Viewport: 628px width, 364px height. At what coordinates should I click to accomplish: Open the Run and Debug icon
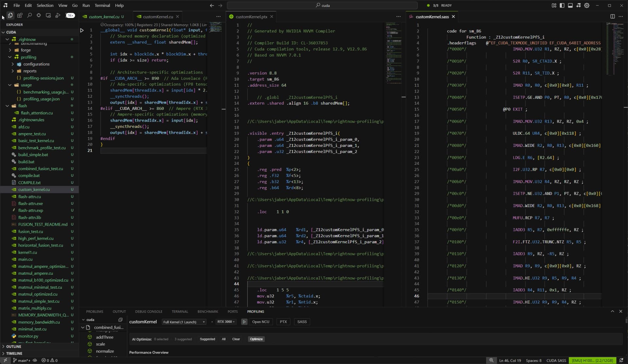coord(58,15)
